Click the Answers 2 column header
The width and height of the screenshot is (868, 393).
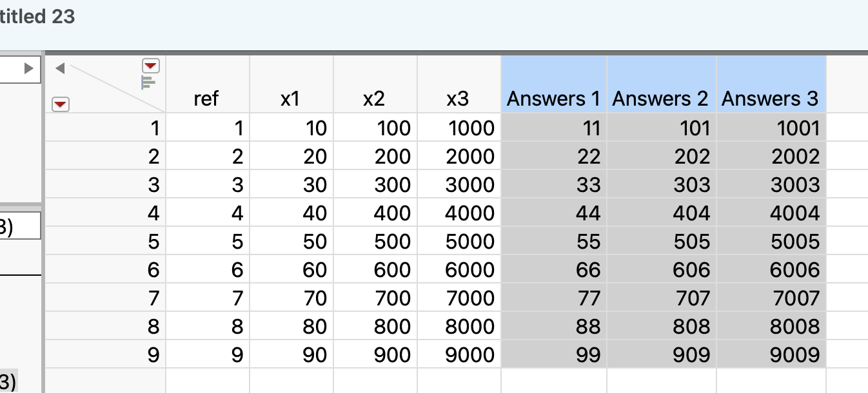[x=660, y=99]
